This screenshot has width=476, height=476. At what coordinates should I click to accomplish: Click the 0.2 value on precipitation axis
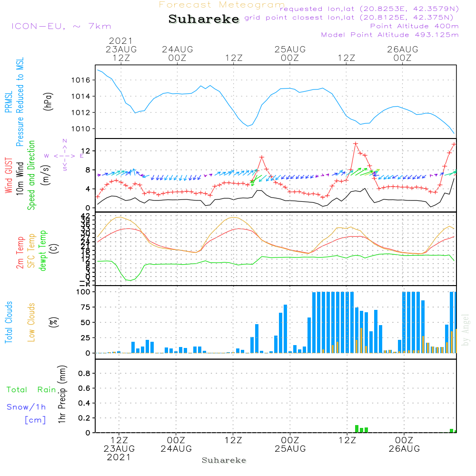[x=84, y=418]
